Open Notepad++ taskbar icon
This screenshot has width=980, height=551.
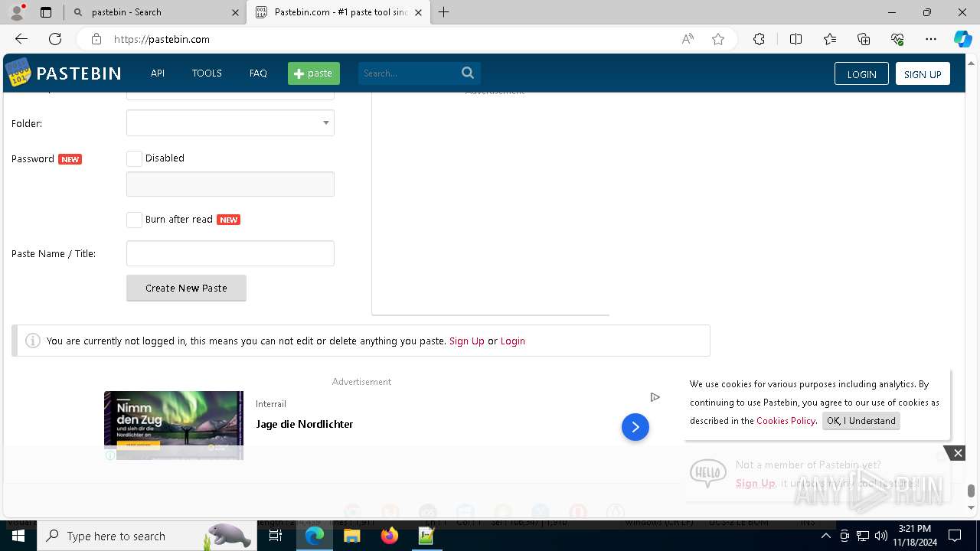(x=426, y=536)
